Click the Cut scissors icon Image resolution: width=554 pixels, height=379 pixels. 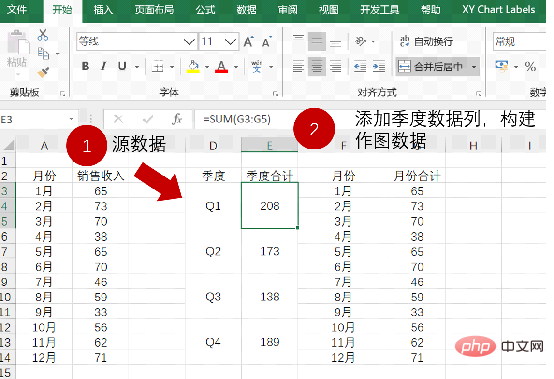pos(43,35)
